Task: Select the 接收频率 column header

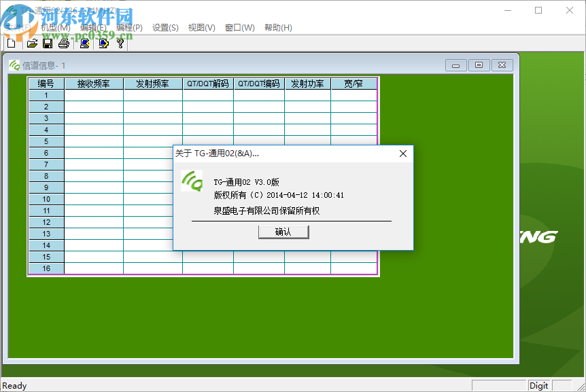Action: point(94,84)
